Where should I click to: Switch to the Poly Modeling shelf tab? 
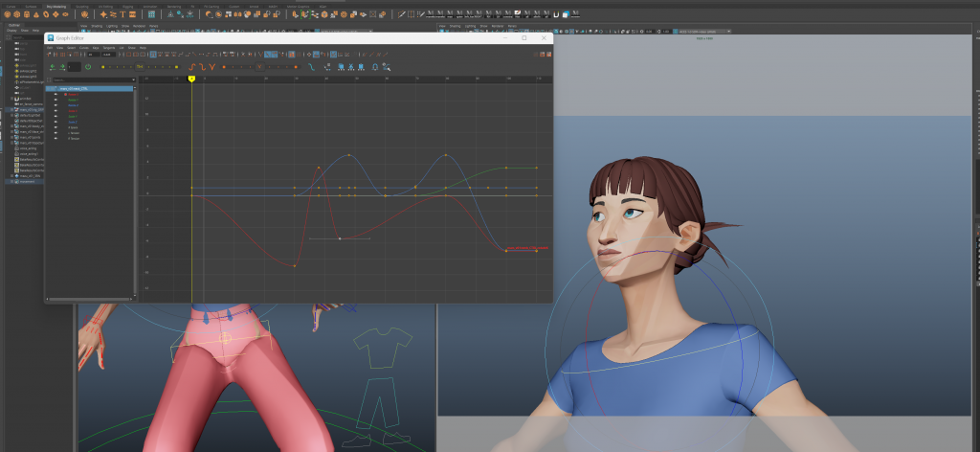[56, 7]
